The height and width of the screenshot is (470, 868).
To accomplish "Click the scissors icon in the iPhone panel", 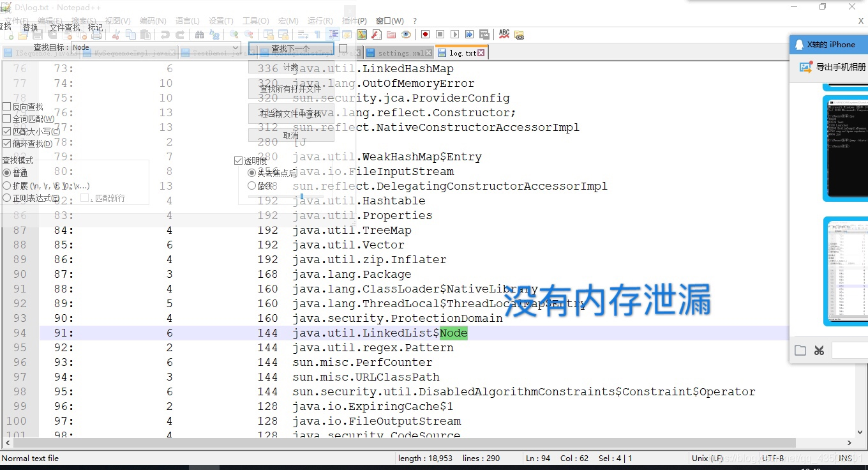I will [x=819, y=350].
